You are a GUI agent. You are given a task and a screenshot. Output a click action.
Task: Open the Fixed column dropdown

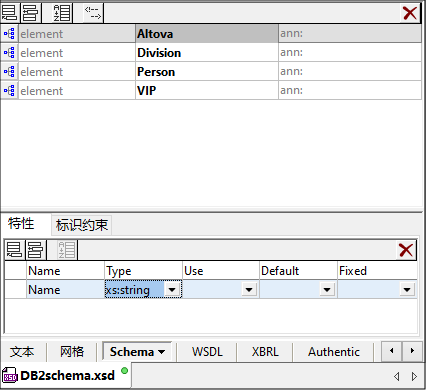407,289
